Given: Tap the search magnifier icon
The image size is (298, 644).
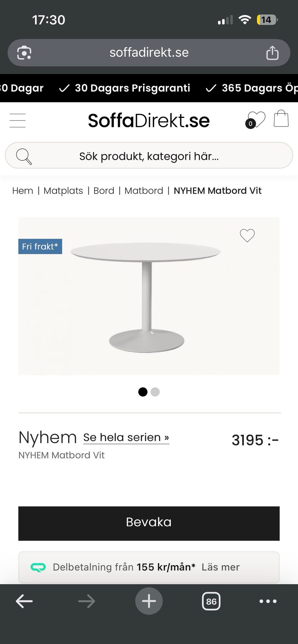Looking at the screenshot, I should 24,156.
